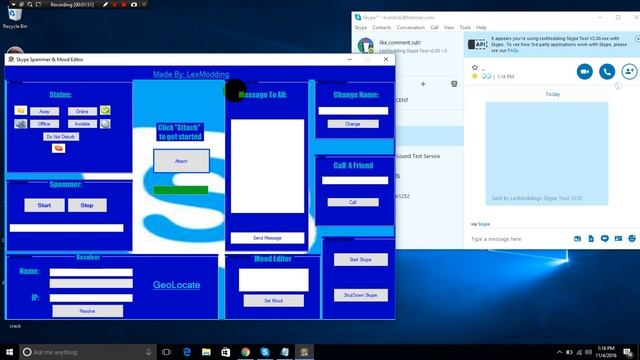Open Google Chrome from the taskbar
Screen dimensions: 640x360
click(245, 352)
